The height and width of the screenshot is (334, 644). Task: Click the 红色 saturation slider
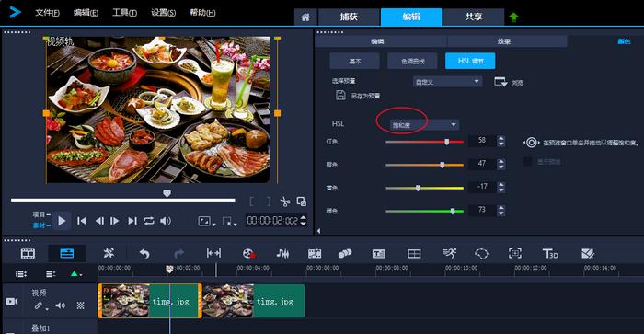[x=425, y=142]
